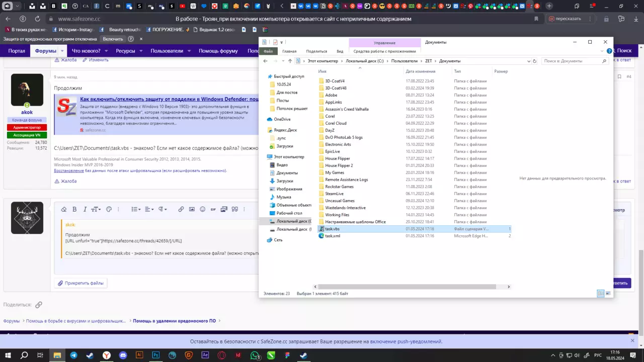Click the Прикрепить файлы button
This screenshot has height=362, width=644.
point(80,283)
